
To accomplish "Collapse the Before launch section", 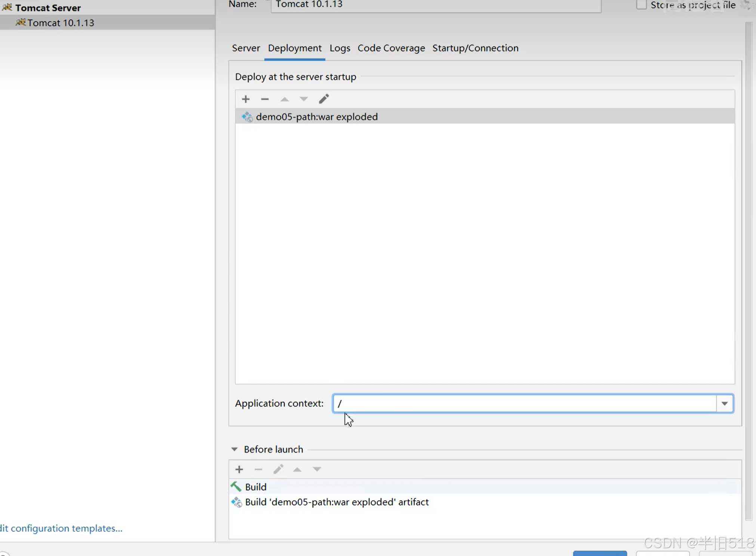I will click(234, 449).
